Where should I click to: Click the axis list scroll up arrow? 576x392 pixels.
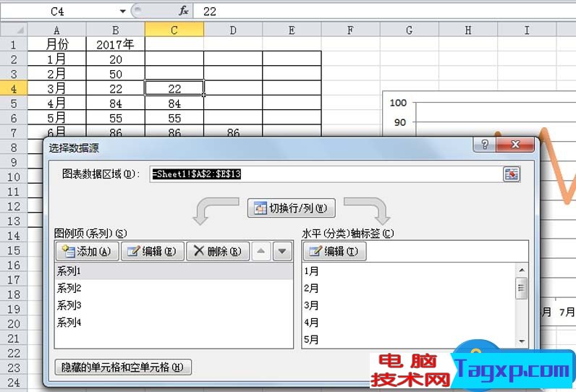tap(522, 270)
